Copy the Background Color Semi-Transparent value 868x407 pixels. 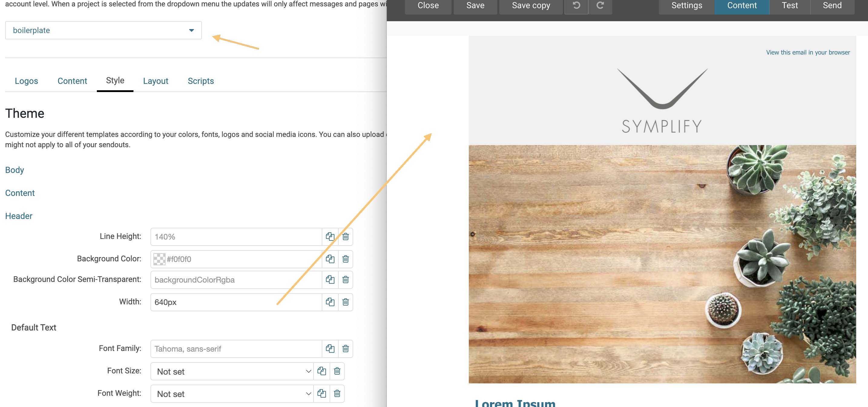330,280
